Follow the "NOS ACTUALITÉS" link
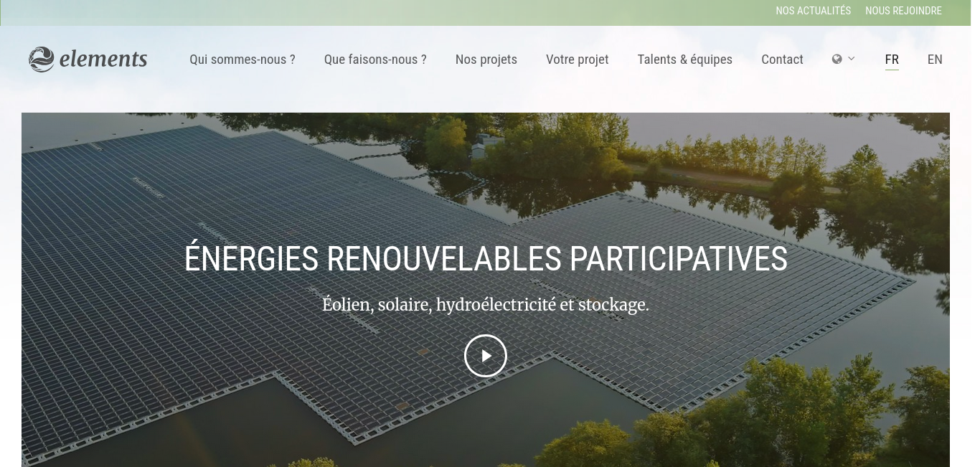 click(814, 11)
